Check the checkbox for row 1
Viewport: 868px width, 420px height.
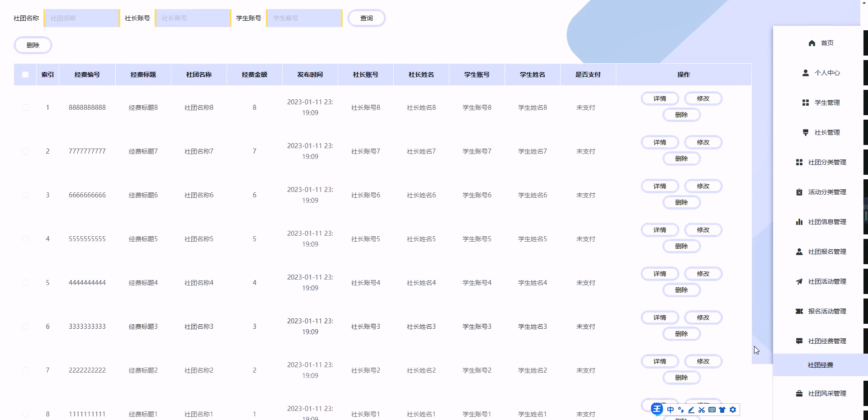(x=25, y=107)
